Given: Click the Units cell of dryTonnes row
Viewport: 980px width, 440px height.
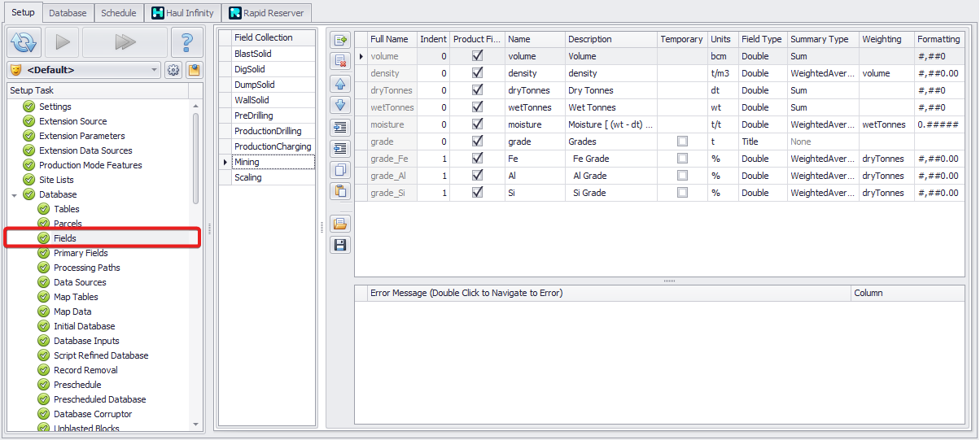Looking at the screenshot, I should 723,90.
